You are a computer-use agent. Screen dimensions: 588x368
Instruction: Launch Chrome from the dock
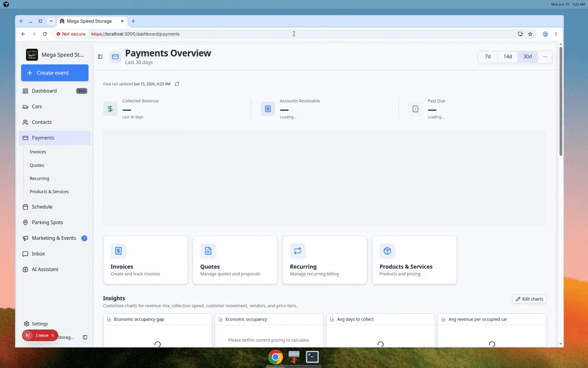[276, 357]
